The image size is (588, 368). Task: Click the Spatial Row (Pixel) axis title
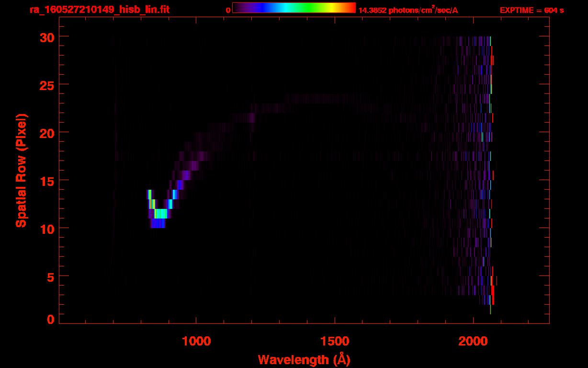(x=21, y=171)
